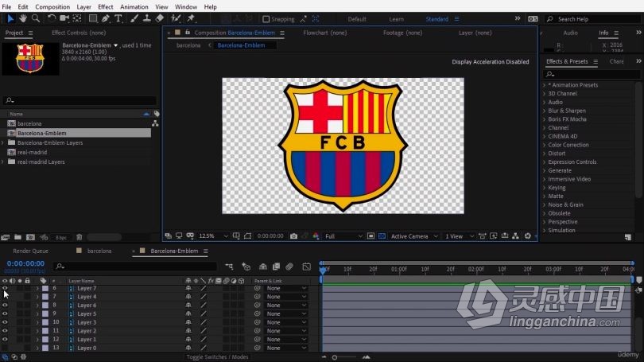Click the 8 bpc color depth button
644x362 pixels.
tap(61, 238)
